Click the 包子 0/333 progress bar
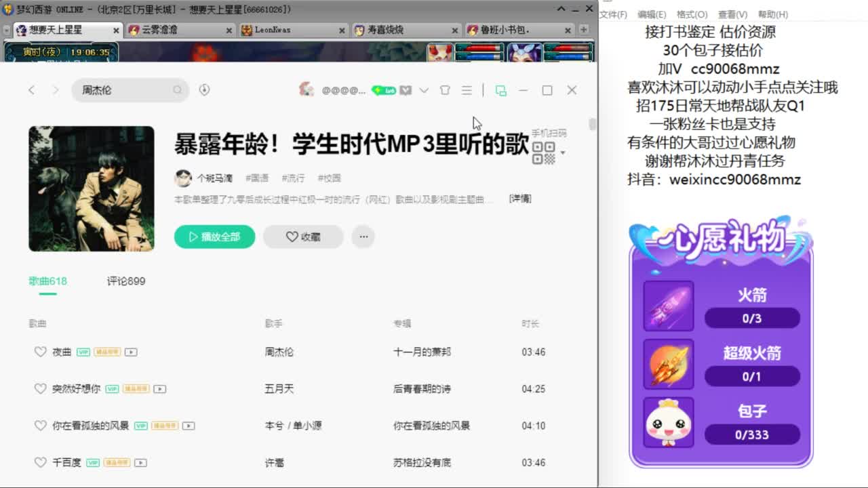 tap(753, 435)
